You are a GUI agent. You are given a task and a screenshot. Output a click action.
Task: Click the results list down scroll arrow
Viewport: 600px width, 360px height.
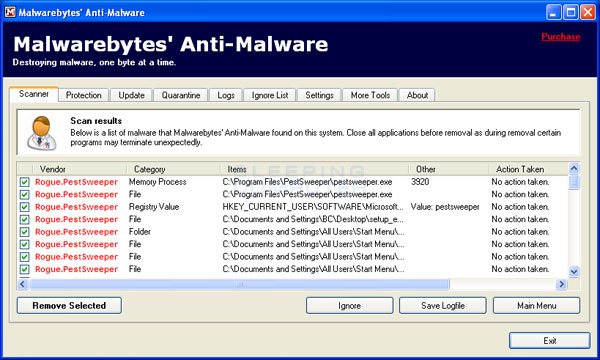click(x=574, y=272)
